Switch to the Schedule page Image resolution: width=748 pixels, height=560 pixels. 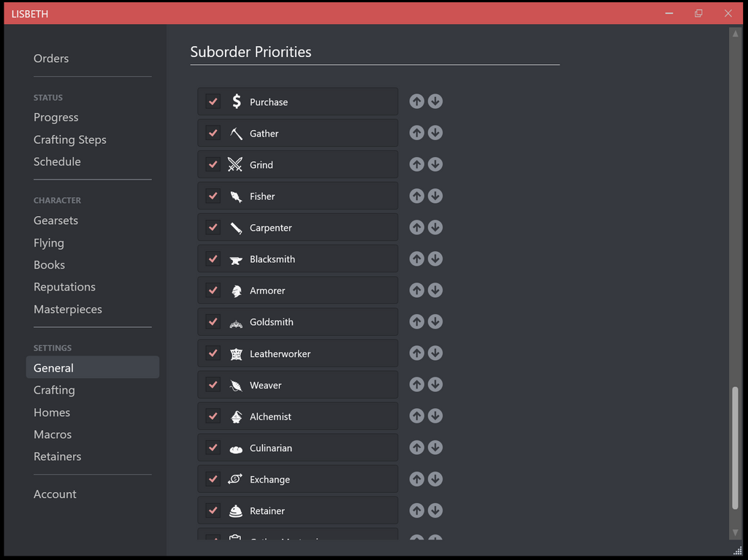57,161
